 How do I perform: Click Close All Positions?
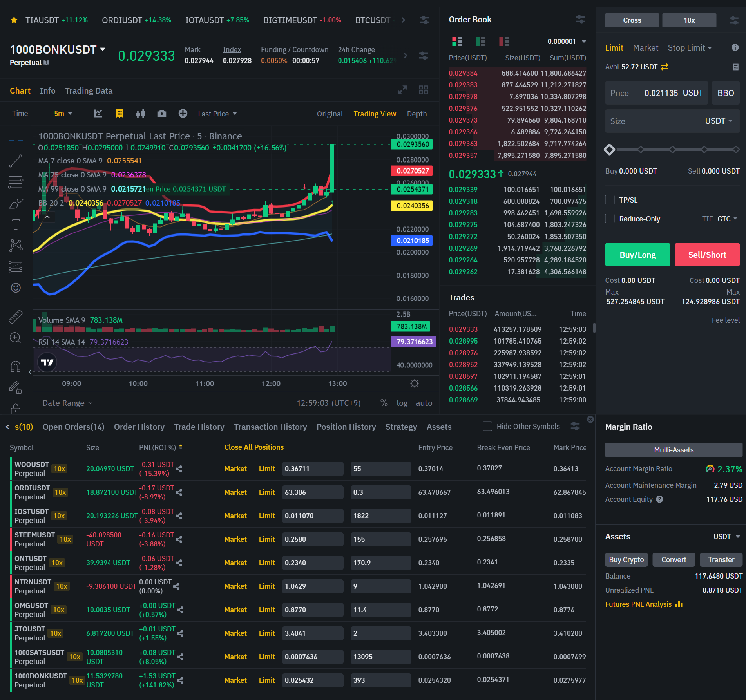[253, 447]
